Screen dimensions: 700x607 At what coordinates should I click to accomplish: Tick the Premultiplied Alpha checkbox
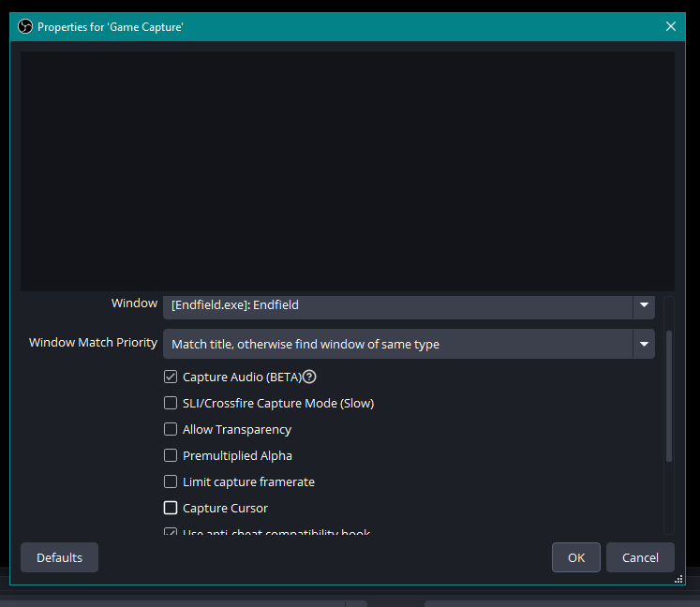[x=171, y=455]
